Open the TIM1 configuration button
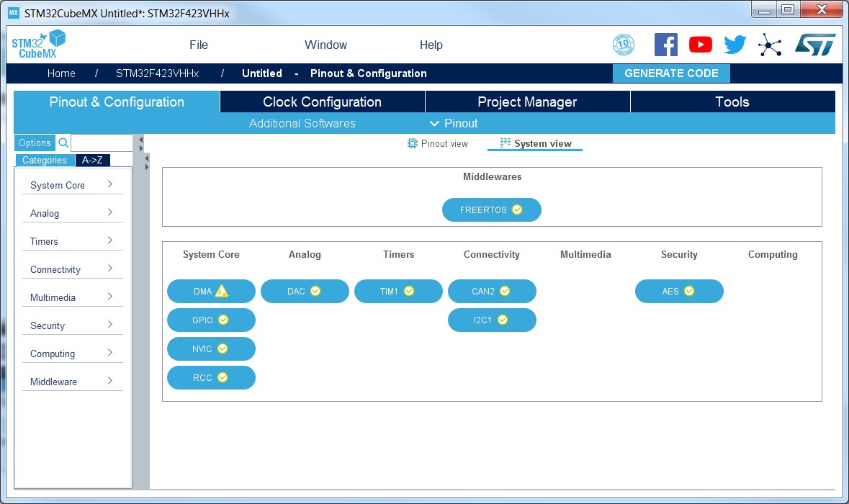This screenshot has width=849, height=504. (x=398, y=292)
